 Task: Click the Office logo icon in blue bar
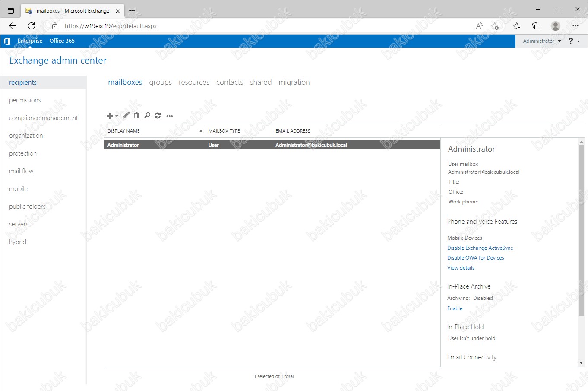pos(7,41)
